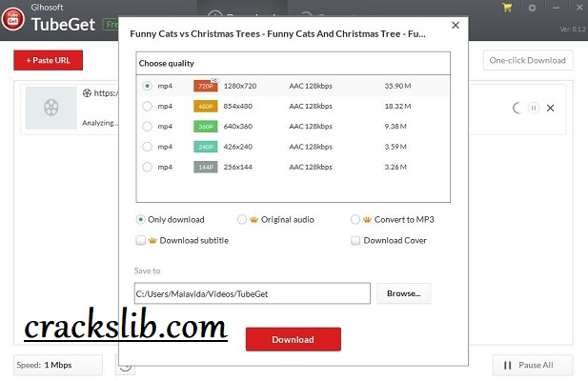Click the 9.38 M file size text
The image size is (588, 381).
coord(395,127)
